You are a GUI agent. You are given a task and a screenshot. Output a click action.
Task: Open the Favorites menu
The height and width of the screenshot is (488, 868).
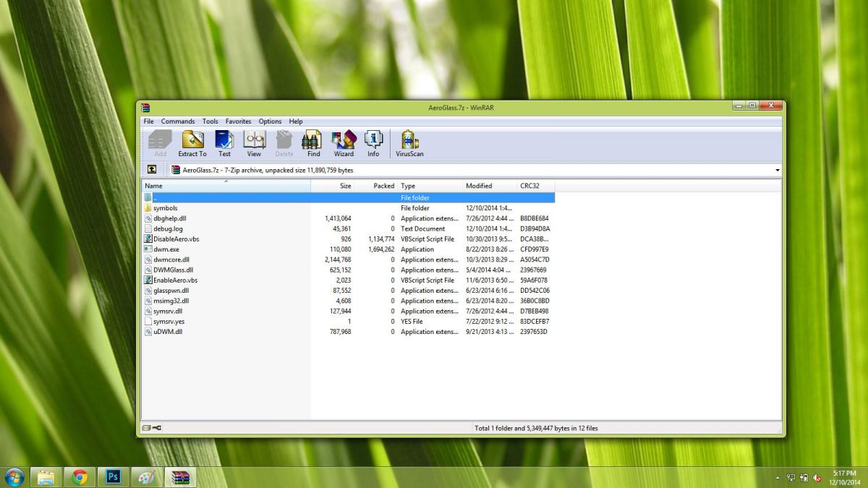(239, 121)
